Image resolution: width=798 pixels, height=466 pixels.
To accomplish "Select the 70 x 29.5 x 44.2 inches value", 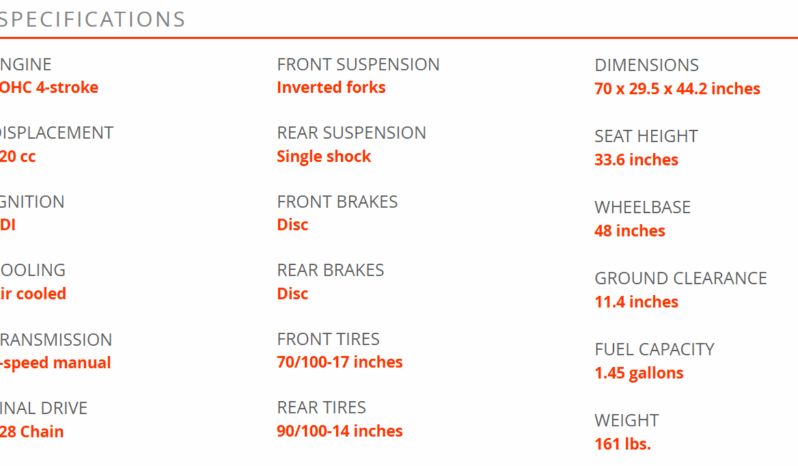I will (677, 89).
